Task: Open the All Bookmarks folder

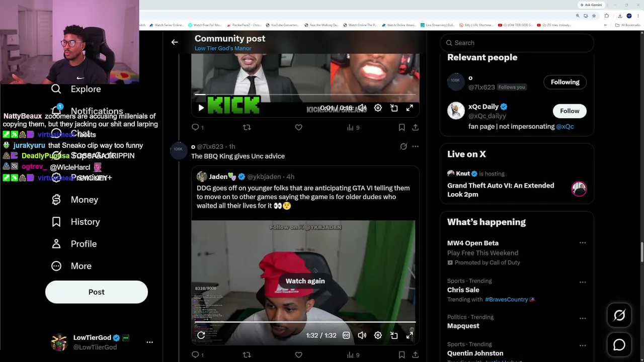Action: click(629, 25)
